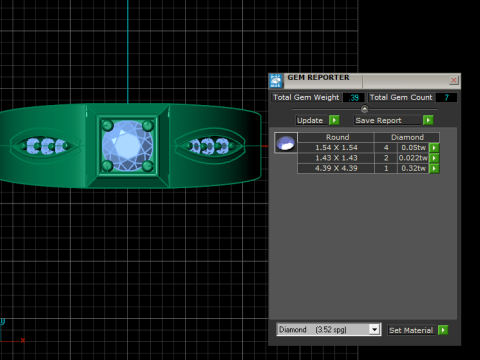Click green arrow on 0.32tw row
The height and width of the screenshot is (360, 480).
coord(434,168)
